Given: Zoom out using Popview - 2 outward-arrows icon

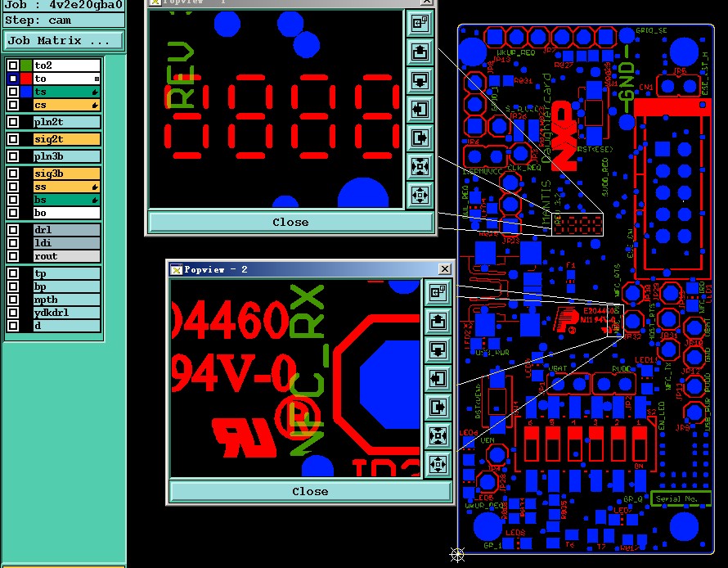Looking at the screenshot, I should click(438, 464).
